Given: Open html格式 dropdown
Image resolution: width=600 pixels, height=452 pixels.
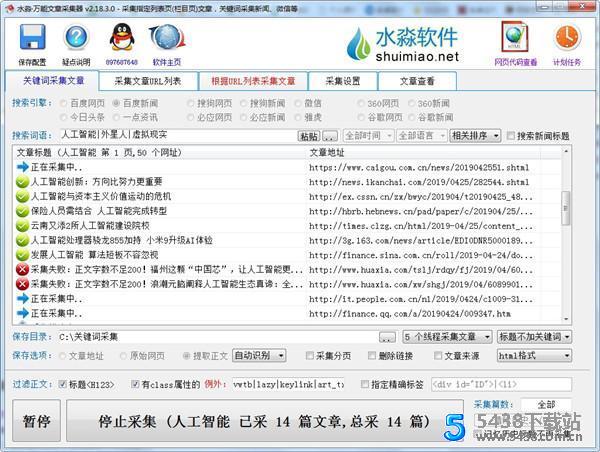Looking at the screenshot, I should (x=535, y=356).
